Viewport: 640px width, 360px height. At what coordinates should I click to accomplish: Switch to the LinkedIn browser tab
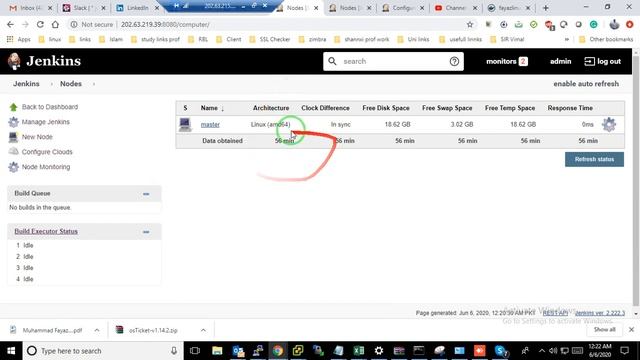click(137, 8)
